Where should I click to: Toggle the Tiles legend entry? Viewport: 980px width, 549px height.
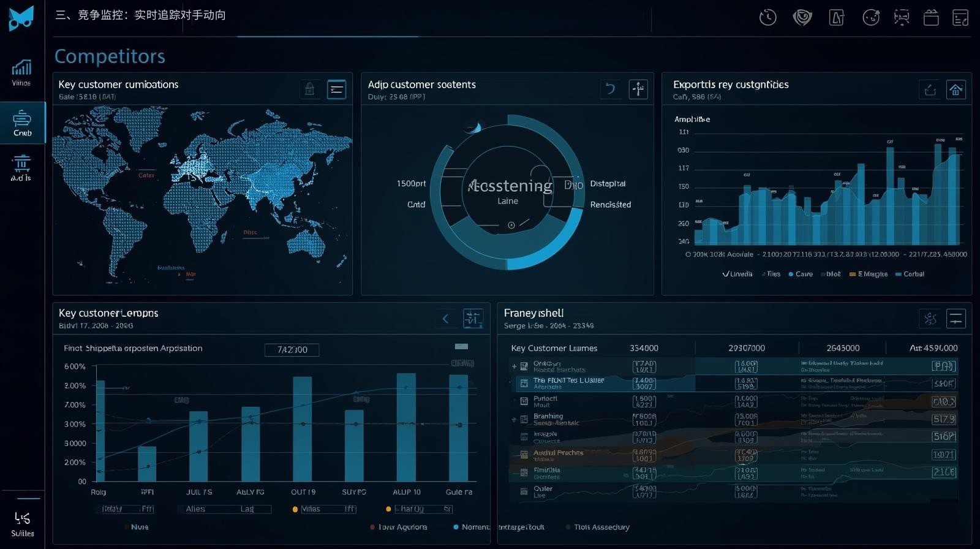770,274
